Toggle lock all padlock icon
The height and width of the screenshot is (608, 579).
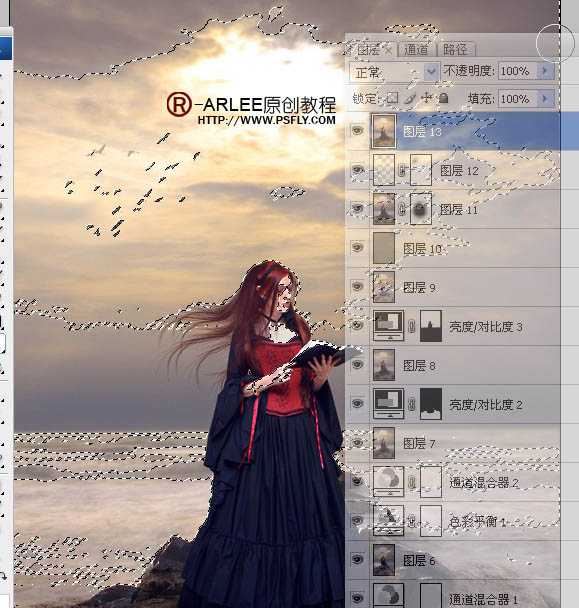point(444,98)
